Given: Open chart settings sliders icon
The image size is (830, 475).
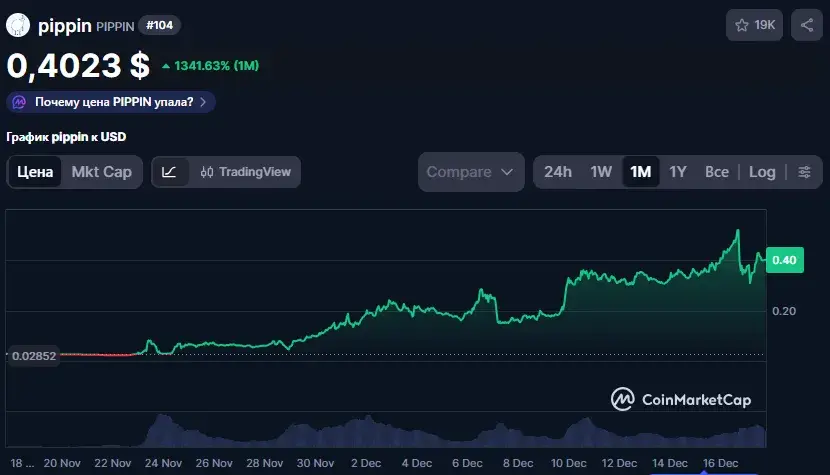Looking at the screenshot, I should [x=804, y=172].
